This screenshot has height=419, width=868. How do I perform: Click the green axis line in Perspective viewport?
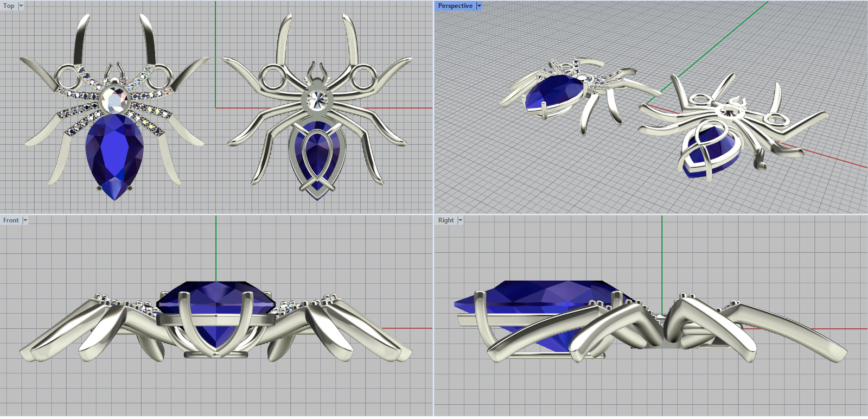[722, 39]
